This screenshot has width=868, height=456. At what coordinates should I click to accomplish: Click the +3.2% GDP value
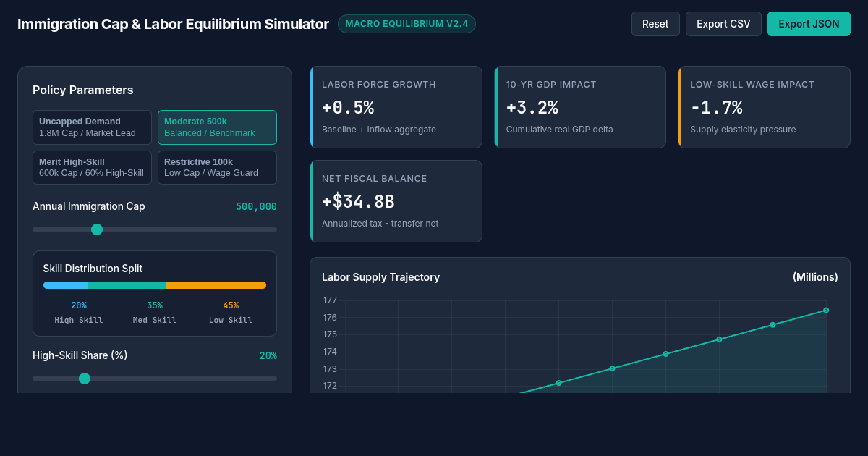point(532,108)
